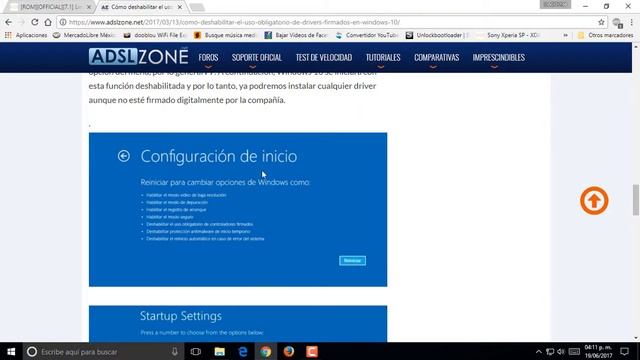Screen dimensions: 640x360
Task: Open Task View on taskbar
Action: point(196,351)
